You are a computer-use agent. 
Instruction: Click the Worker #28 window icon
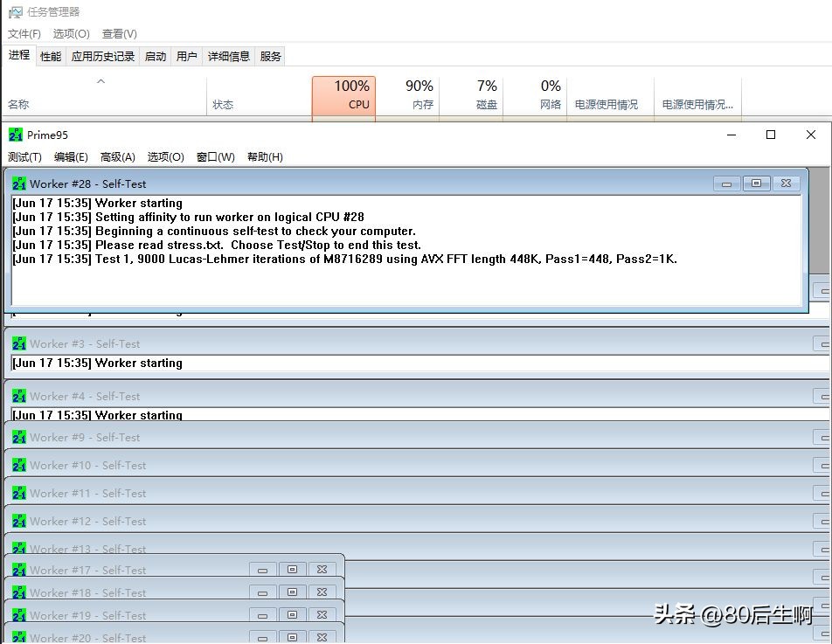(x=18, y=184)
